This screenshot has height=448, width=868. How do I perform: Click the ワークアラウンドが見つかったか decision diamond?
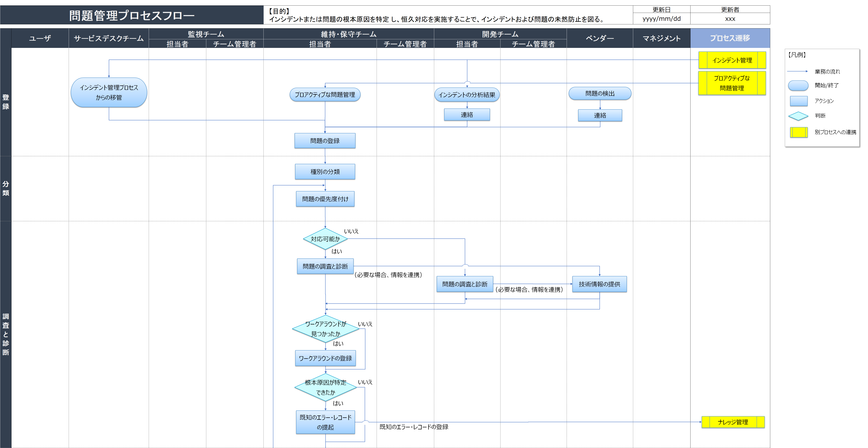[x=326, y=329]
